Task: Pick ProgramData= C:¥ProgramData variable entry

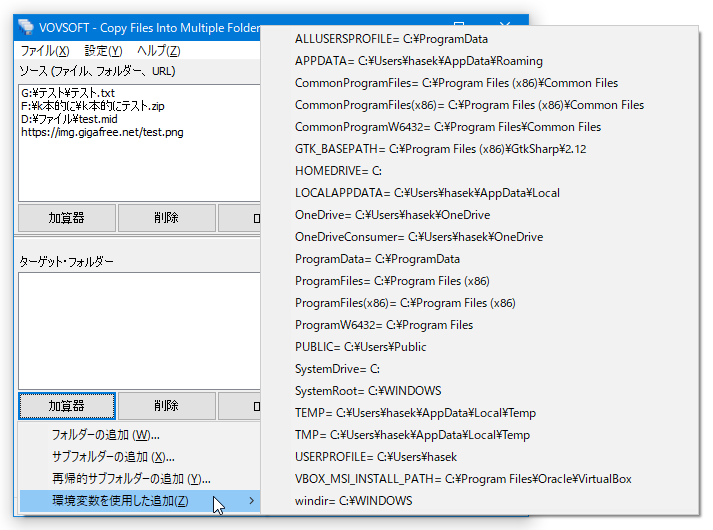Action: [x=480, y=259]
